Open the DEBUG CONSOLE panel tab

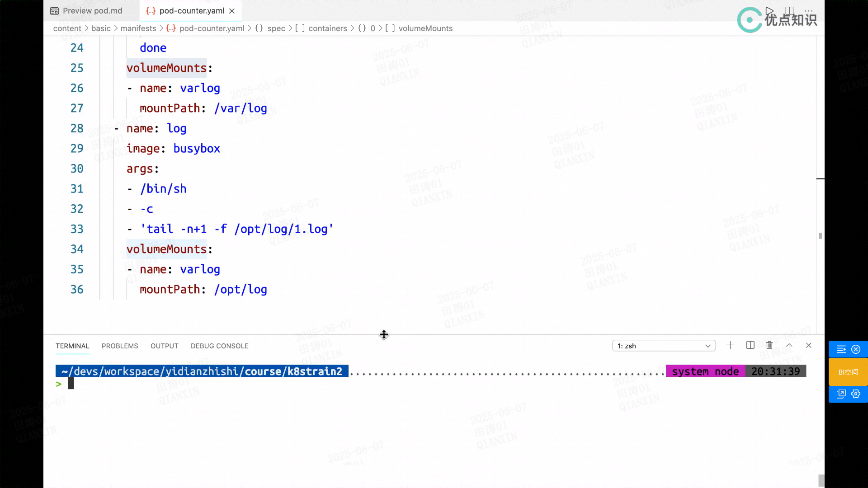point(219,346)
